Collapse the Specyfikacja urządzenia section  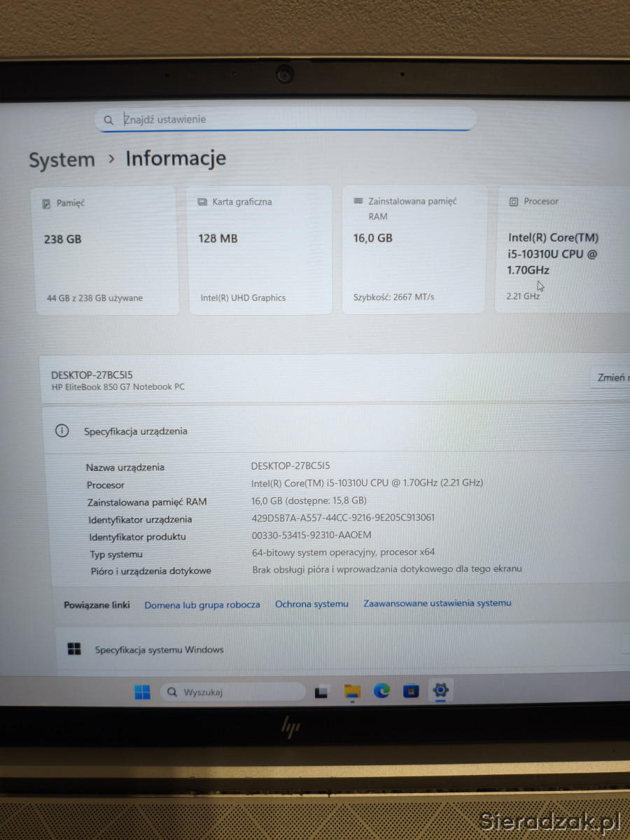[336, 430]
